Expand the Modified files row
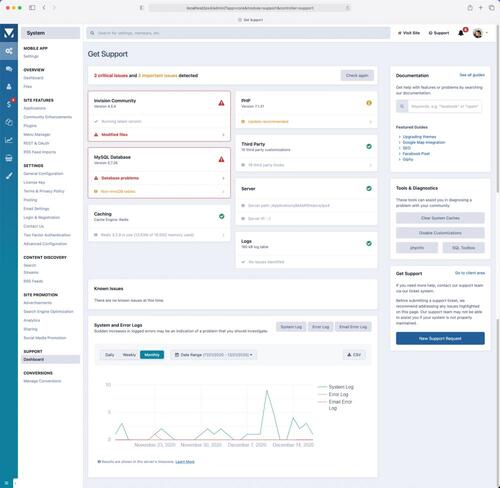This screenshot has width=500, height=488. point(159,134)
